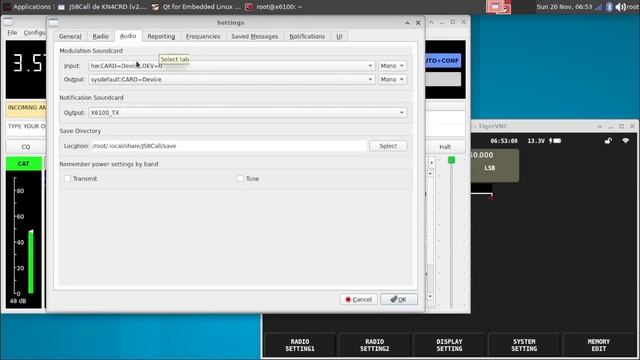
Task: Enable the Transmit power checkbox
Action: (68, 178)
